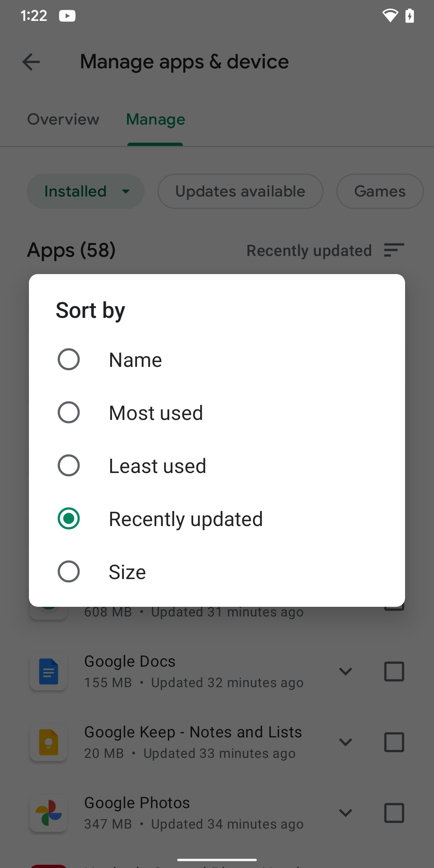Check the selection box beside Google Docs
Image resolution: width=434 pixels, height=868 pixels.
pyautogui.click(x=394, y=671)
